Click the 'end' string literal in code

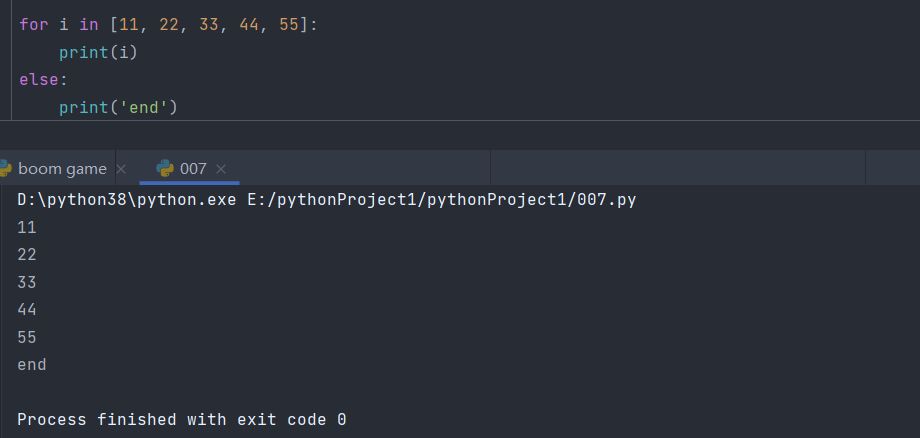click(145, 107)
